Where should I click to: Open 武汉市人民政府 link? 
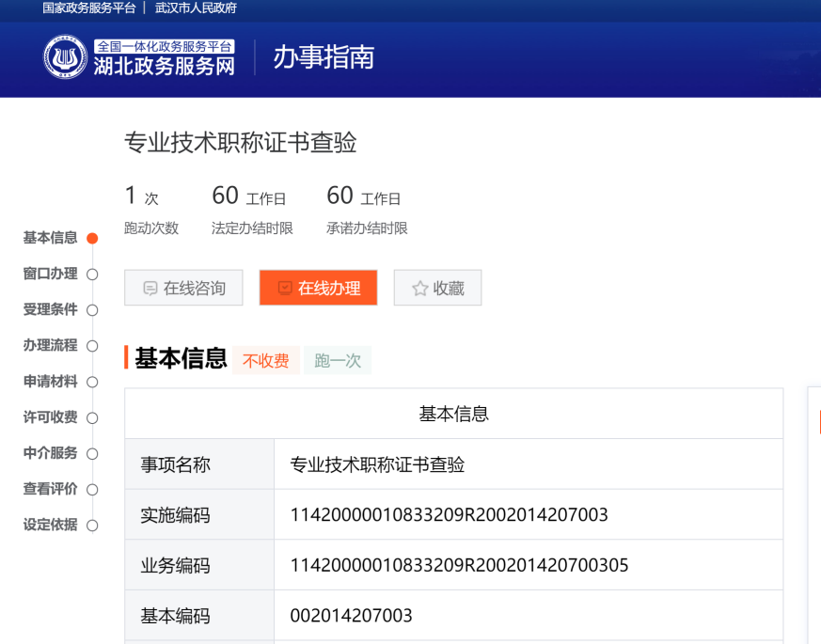196,8
